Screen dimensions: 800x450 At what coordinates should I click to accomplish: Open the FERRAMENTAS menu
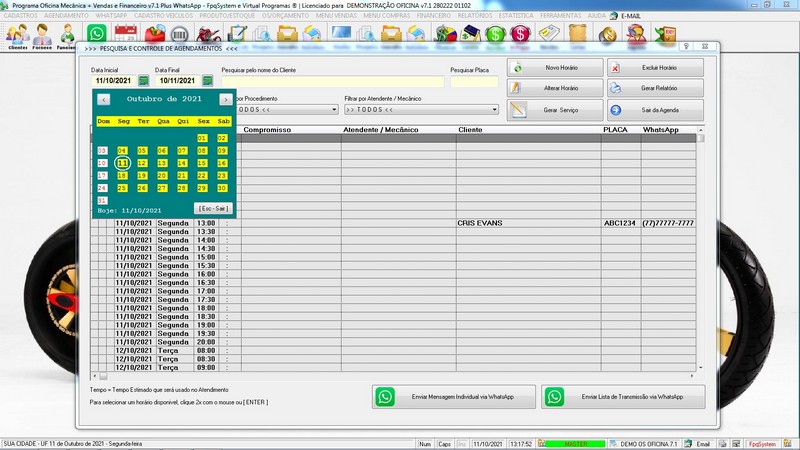tap(561, 16)
